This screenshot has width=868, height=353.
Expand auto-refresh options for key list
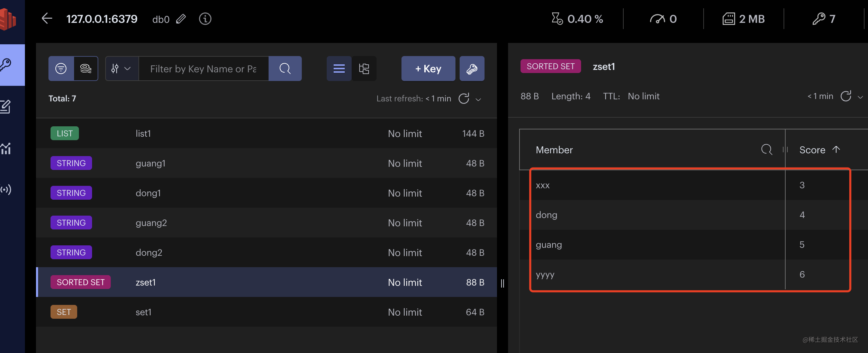pyautogui.click(x=478, y=99)
